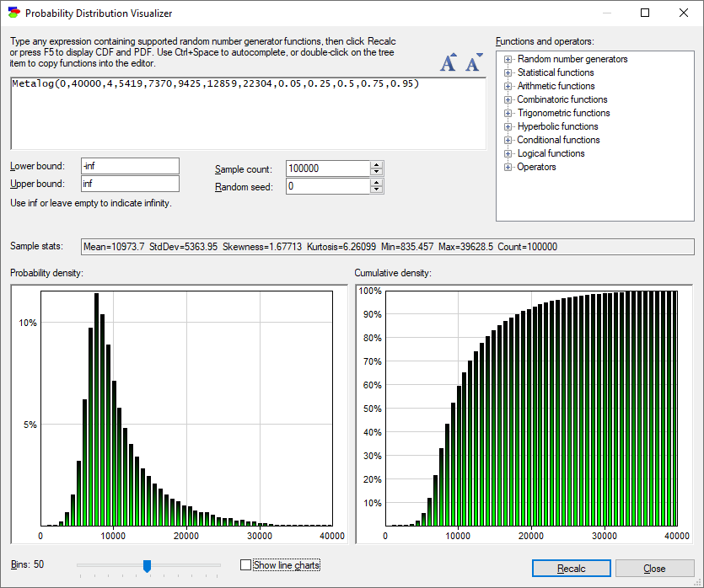Select Combinatoric functions tree label
704x588 pixels.
pos(562,99)
